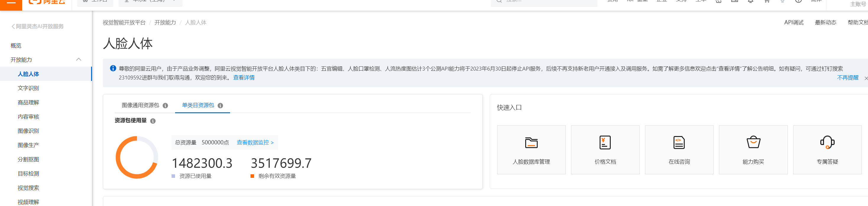Open the 能力购买 shopping basket icon

tap(753, 142)
